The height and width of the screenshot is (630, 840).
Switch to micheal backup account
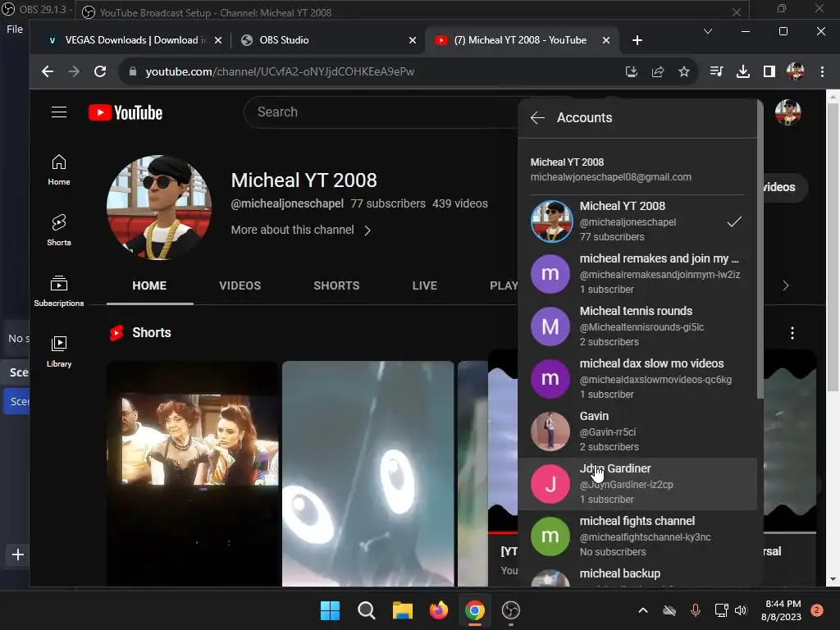(637, 575)
